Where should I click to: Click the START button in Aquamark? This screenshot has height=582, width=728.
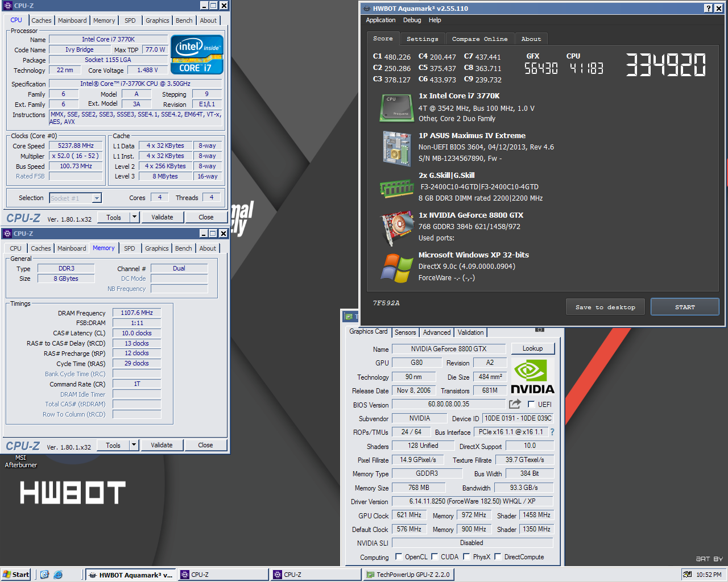(x=685, y=307)
